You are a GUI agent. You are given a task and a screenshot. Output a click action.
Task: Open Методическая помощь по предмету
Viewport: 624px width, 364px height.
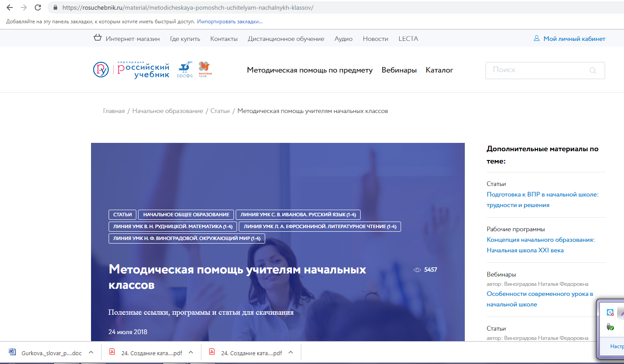pos(310,70)
